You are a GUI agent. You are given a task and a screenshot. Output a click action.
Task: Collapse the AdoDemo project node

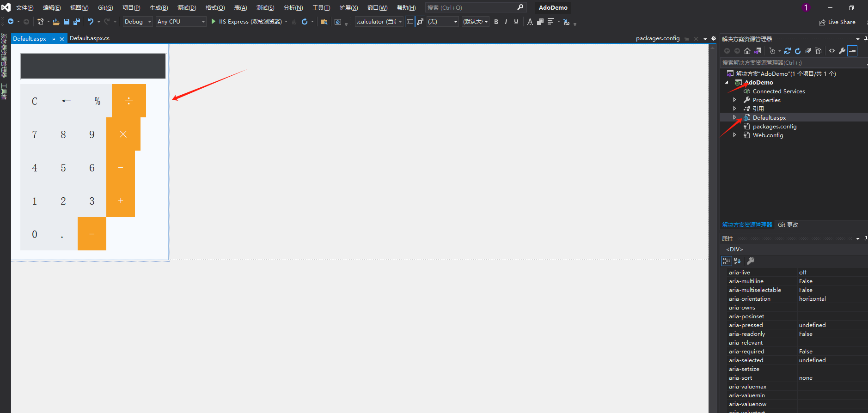tap(727, 83)
